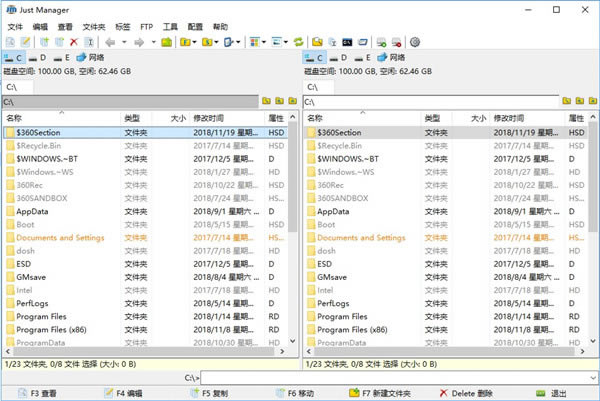Select drive E in left panel
This screenshot has height=401, width=600.
click(x=62, y=58)
